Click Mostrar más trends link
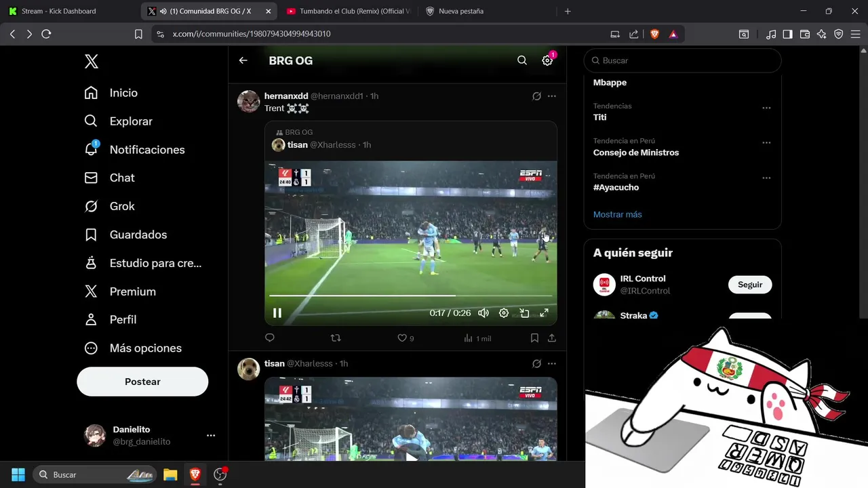 pos(617,214)
